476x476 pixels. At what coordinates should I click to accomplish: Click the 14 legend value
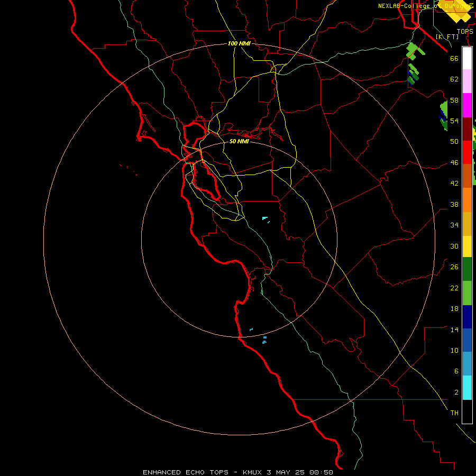tap(454, 329)
